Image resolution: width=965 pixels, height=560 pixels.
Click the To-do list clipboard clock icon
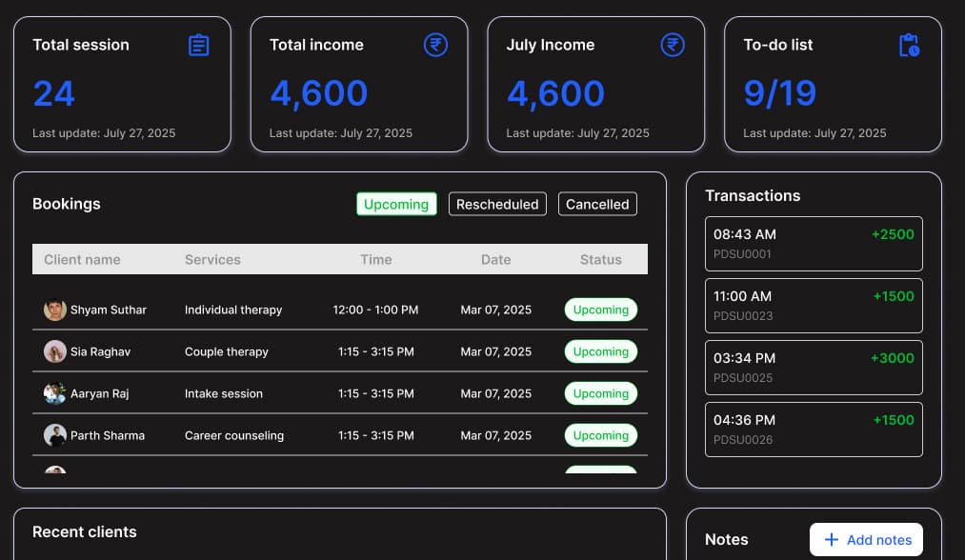coord(909,46)
